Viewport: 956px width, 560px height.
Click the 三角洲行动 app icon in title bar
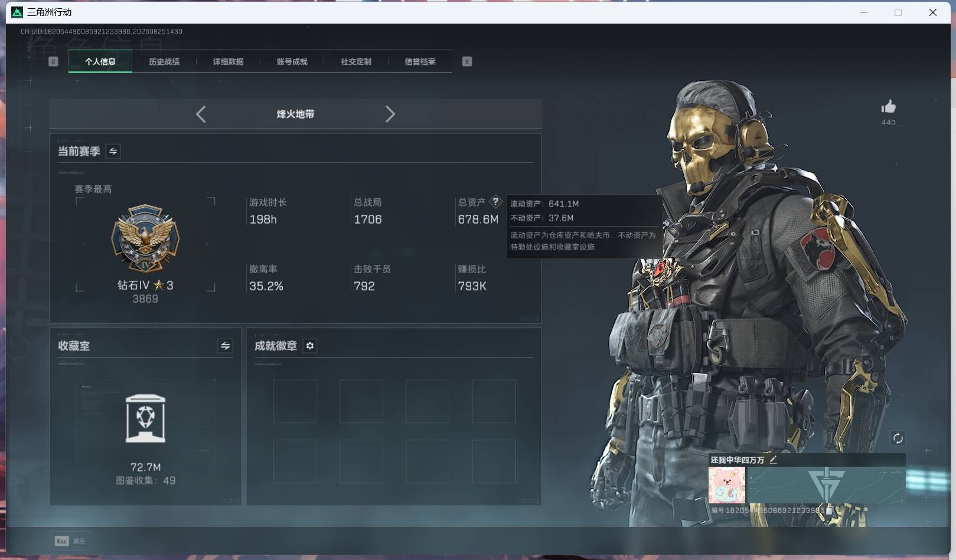click(x=17, y=12)
